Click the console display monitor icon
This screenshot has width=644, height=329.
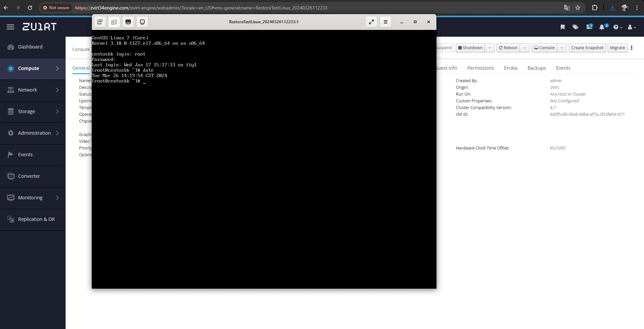[x=142, y=22]
